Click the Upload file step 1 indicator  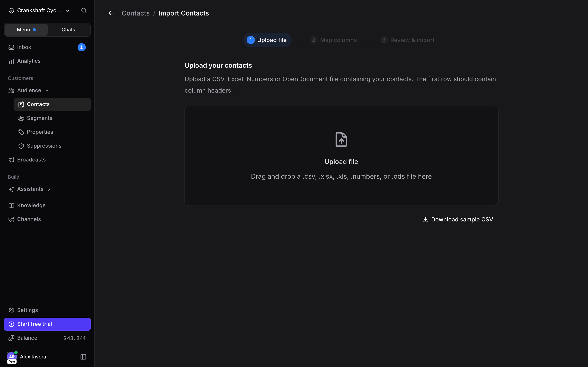coord(267,40)
